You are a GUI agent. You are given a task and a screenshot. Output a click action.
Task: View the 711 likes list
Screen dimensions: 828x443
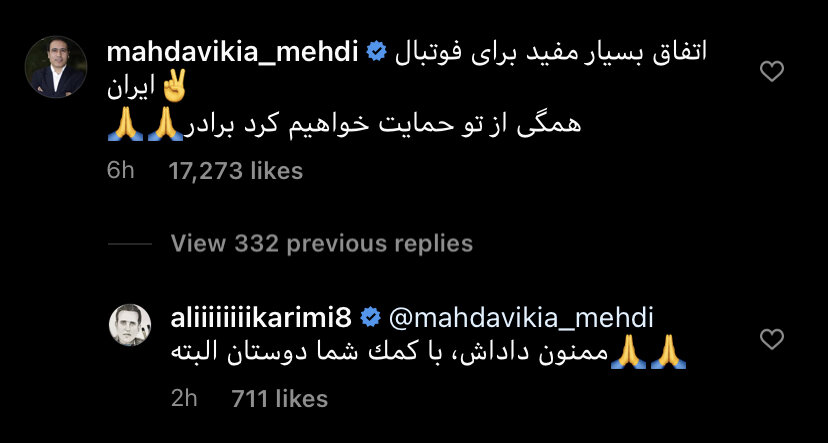(x=279, y=399)
